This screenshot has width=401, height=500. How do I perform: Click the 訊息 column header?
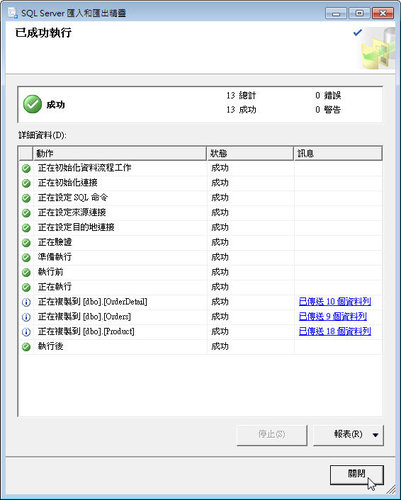(338, 153)
